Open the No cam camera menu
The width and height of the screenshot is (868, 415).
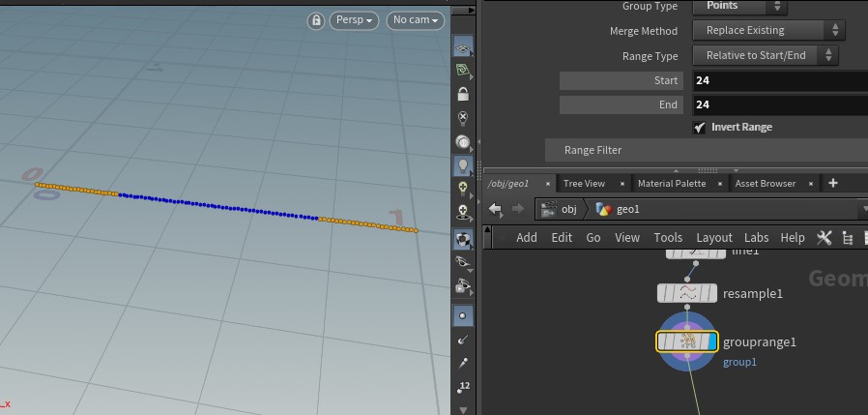click(x=416, y=20)
